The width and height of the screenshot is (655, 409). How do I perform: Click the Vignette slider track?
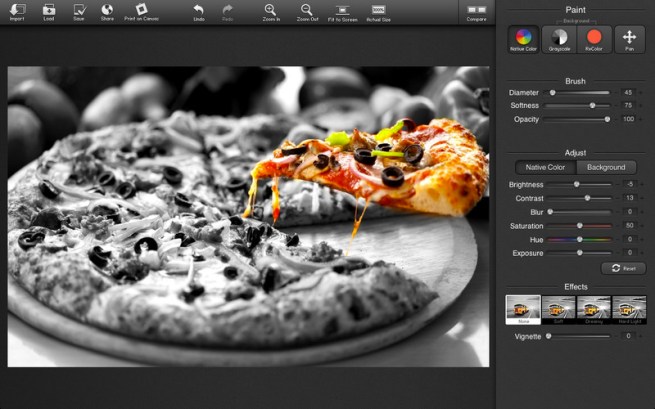[578, 336]
